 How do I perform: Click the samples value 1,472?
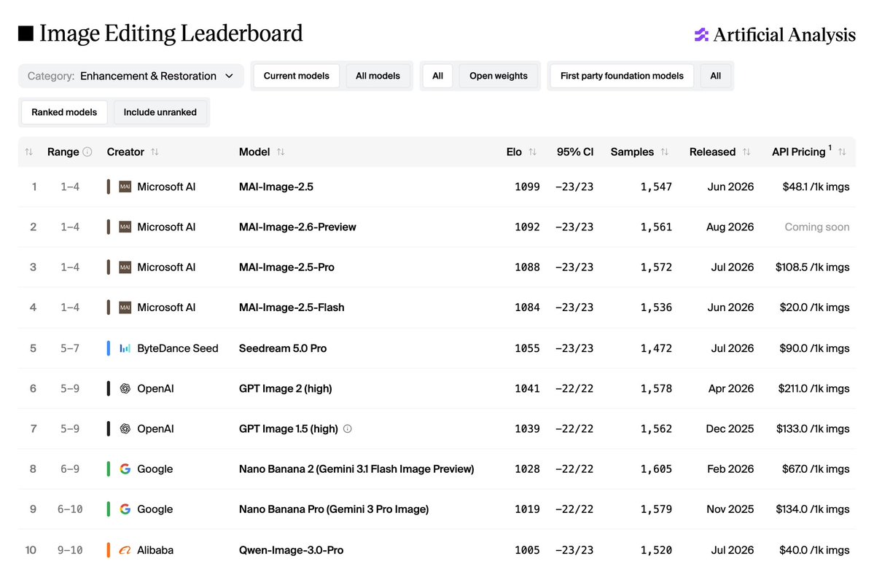pos(656,348)
